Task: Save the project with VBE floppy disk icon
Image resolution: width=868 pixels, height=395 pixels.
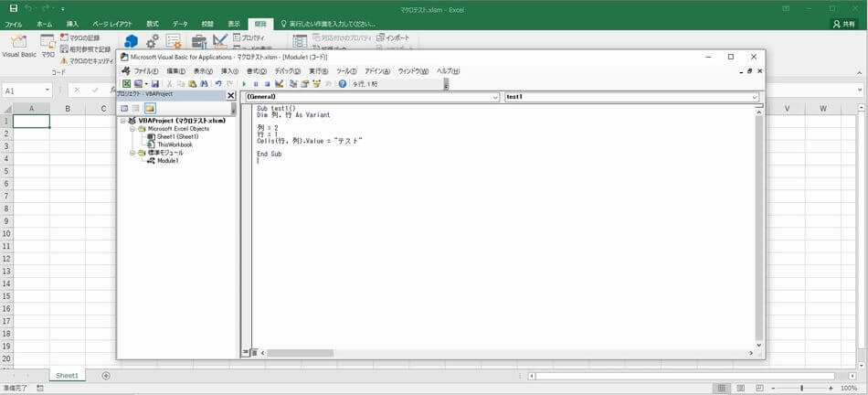Action: tap(155, 83)
